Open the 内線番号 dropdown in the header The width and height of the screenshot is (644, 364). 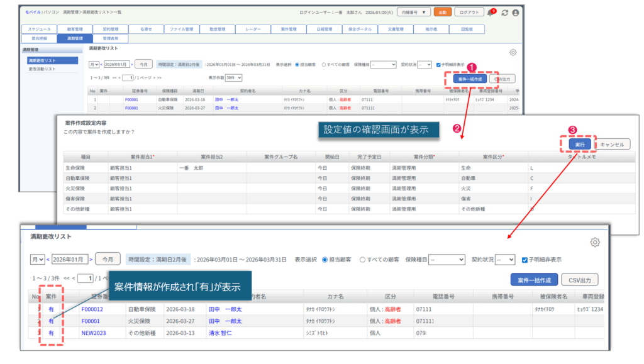click(416, 12)
